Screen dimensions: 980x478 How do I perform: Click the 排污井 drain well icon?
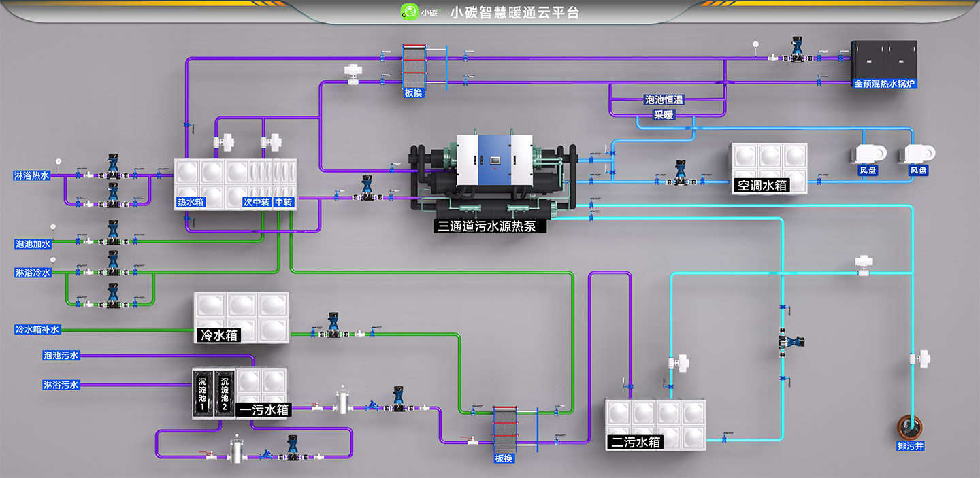click(x=911, y=427)
